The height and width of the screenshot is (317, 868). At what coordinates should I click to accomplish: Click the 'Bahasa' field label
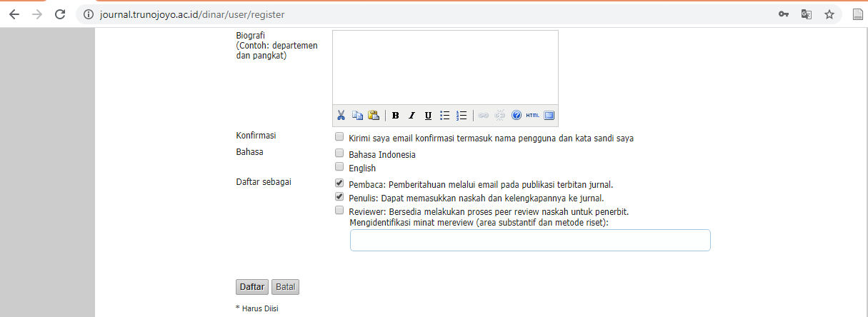249,152
